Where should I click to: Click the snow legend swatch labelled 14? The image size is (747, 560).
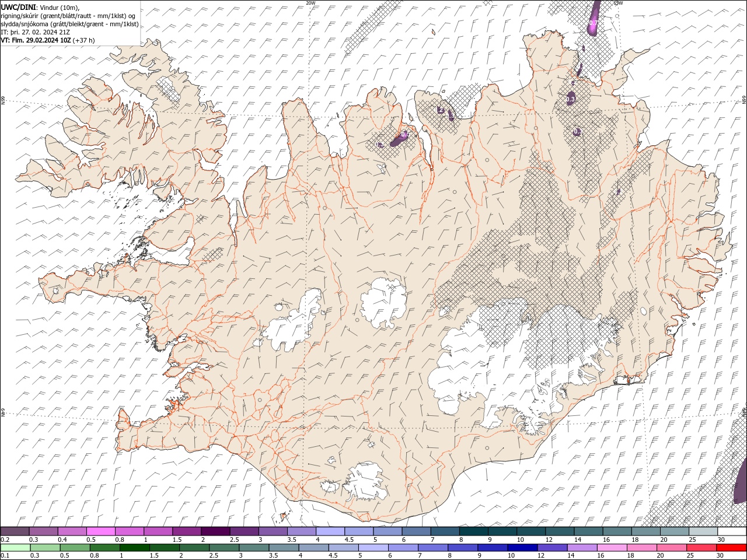588,531
